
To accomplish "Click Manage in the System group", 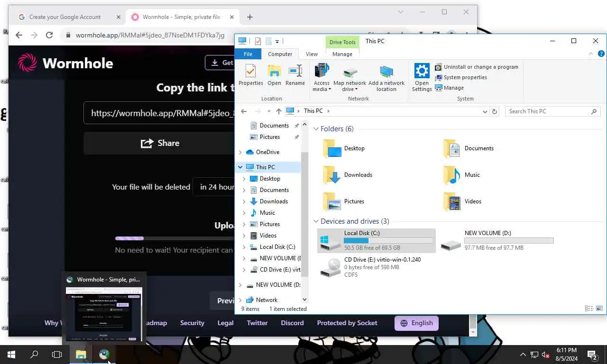I will [x=449, y=88].
